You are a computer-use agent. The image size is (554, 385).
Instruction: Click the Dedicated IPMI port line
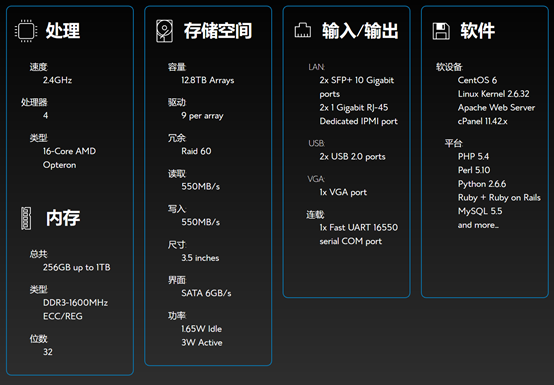359,121
